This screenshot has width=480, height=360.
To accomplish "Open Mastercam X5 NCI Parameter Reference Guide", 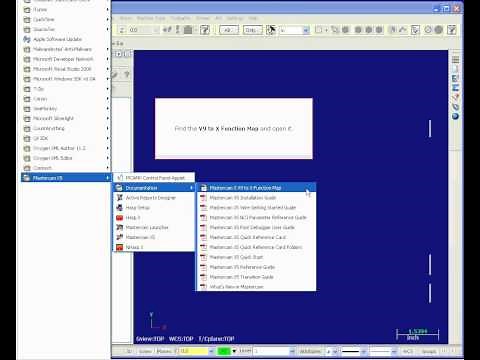I will [x=256, y=218].
